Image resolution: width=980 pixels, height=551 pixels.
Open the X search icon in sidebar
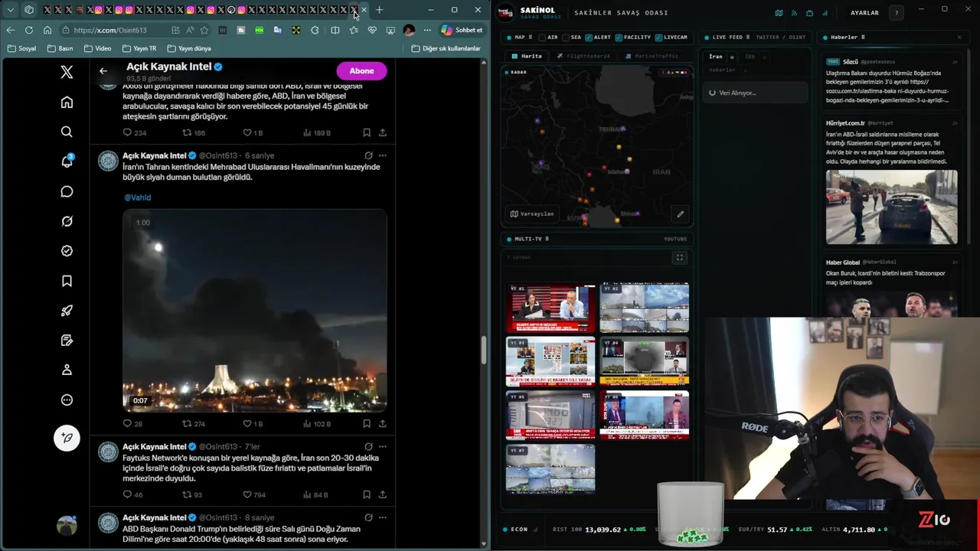point(67,132)
